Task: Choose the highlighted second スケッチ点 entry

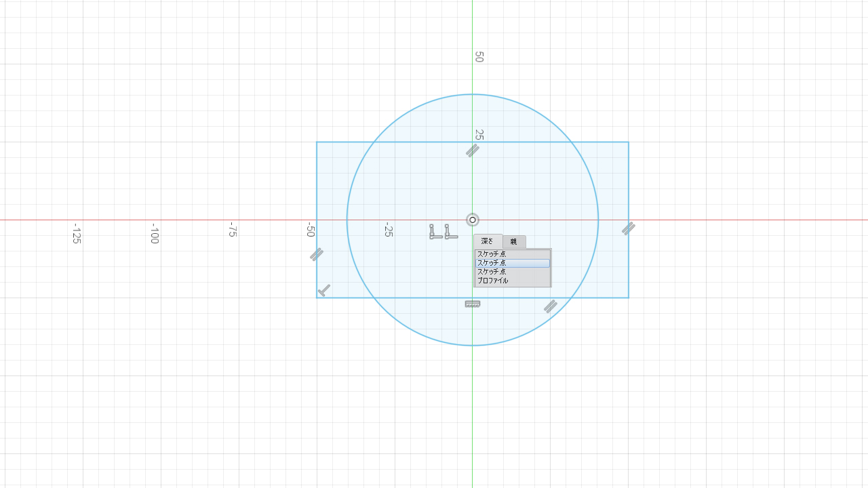Action: 512,263
